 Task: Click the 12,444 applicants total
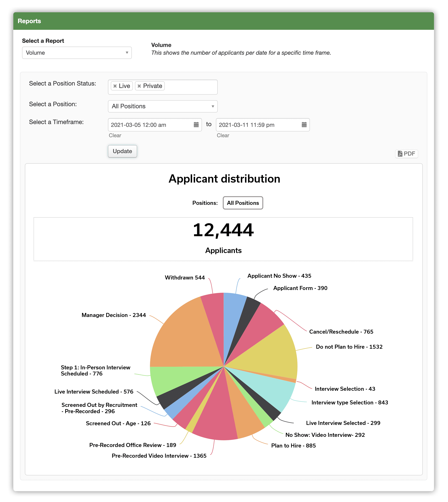pos(223,230)
